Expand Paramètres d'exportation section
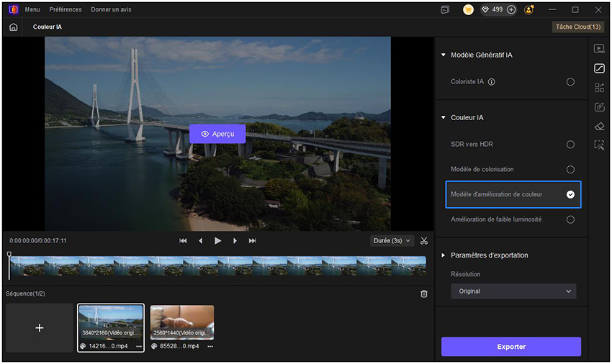This screenshot has width=612, height=364. (489, 255)
